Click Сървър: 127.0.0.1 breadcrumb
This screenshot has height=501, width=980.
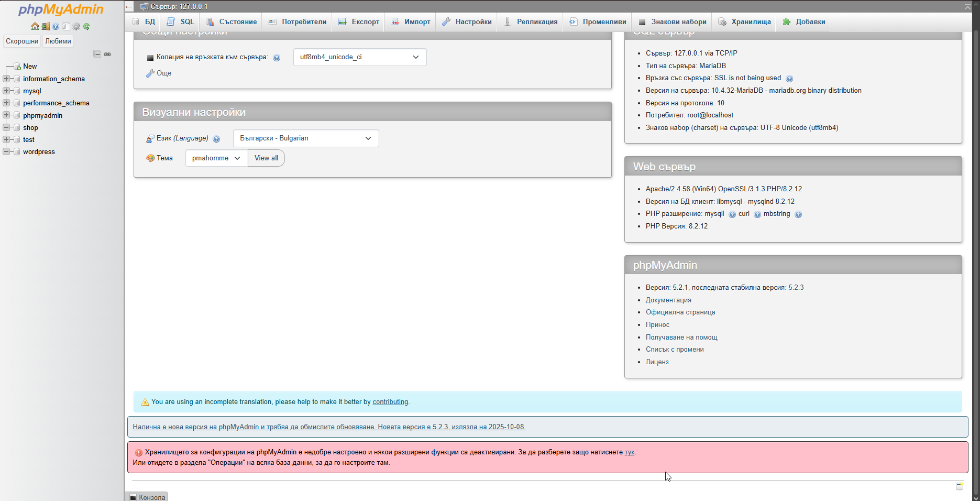(179, 6)
